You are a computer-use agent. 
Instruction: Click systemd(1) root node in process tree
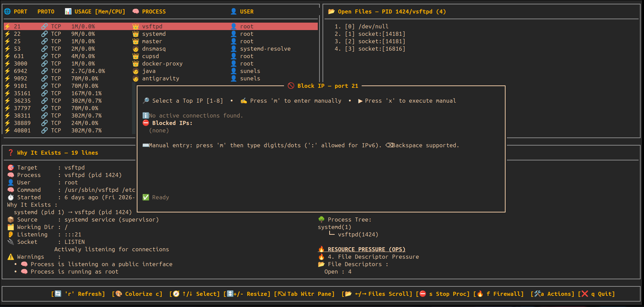(334, 227)
